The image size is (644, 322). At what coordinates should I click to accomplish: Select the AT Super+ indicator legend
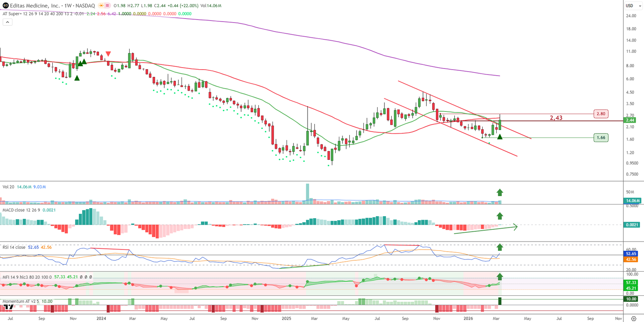tap(12, 14)
